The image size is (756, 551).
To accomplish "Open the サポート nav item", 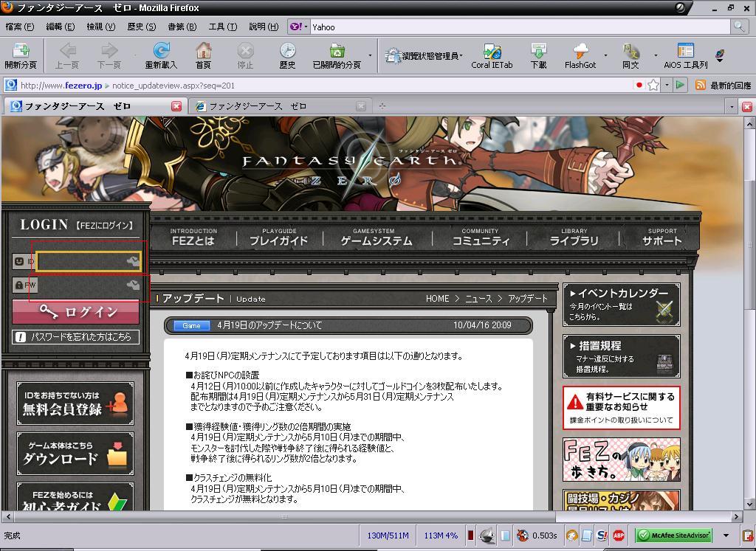I will coord(662,237).
